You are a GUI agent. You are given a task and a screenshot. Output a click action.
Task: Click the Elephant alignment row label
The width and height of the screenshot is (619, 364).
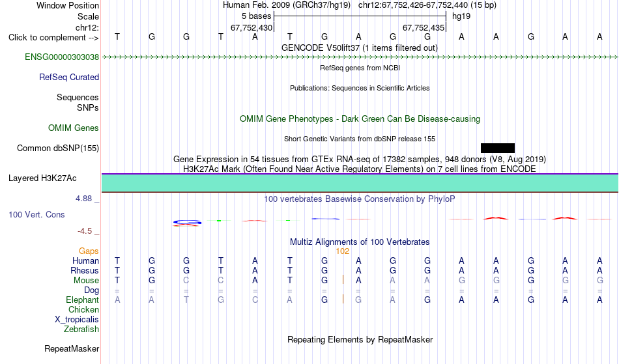pyautogui.click(x=82, y=300)
